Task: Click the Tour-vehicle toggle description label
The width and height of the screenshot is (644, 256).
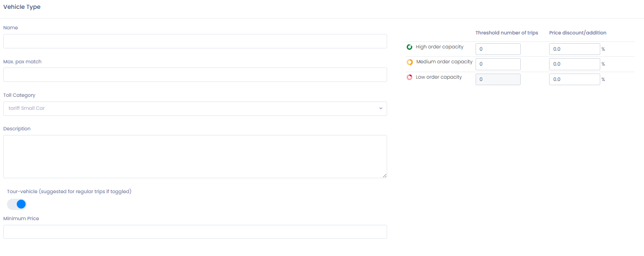Action: [69, 192]
